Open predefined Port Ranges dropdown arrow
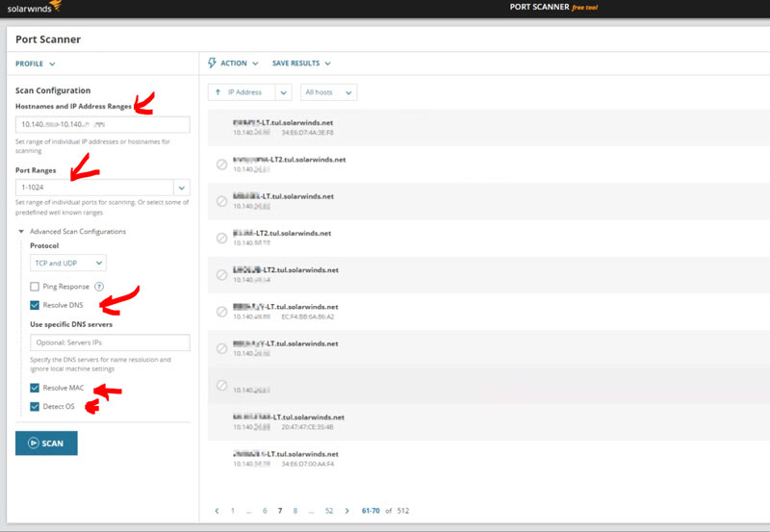The image size is (770, 532). tap(182, 188)
